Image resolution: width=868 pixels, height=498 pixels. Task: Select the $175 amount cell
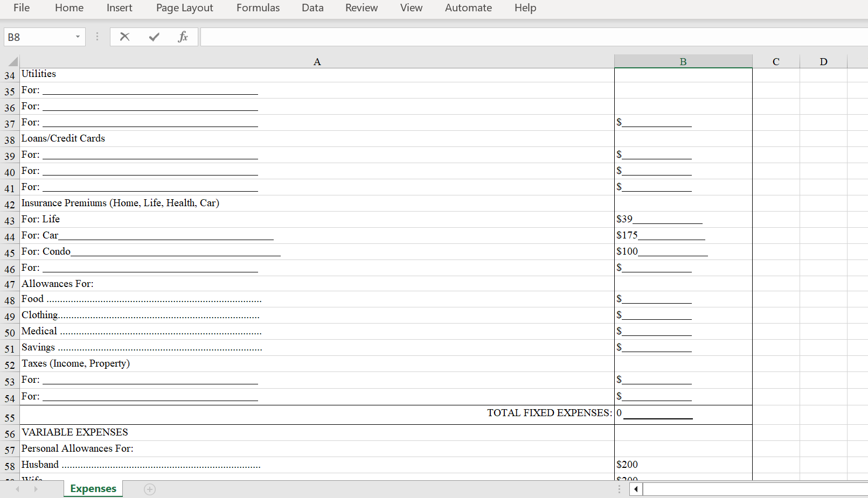click(683, 236)
